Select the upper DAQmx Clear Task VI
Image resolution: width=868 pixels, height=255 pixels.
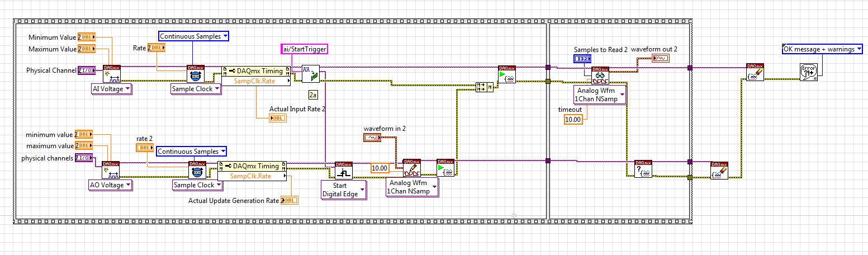point(756,72)
